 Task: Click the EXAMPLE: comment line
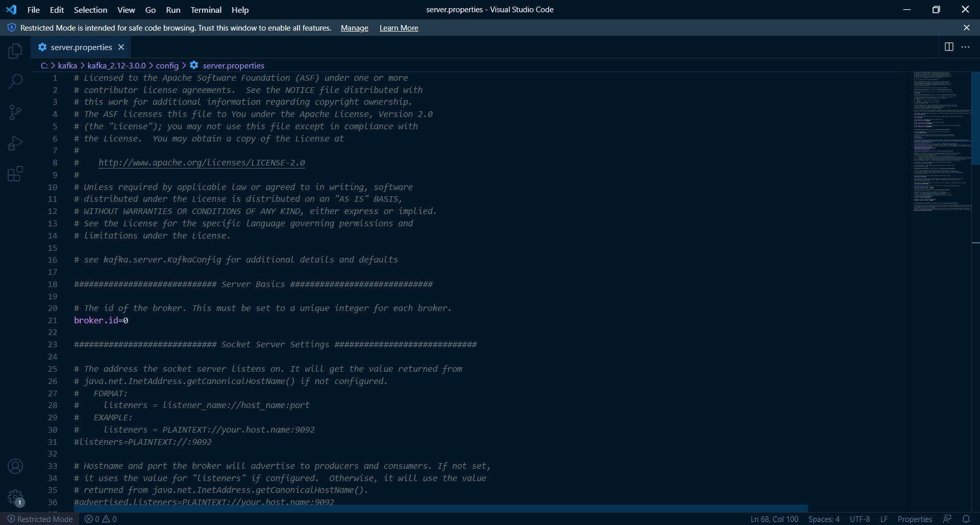103,417
